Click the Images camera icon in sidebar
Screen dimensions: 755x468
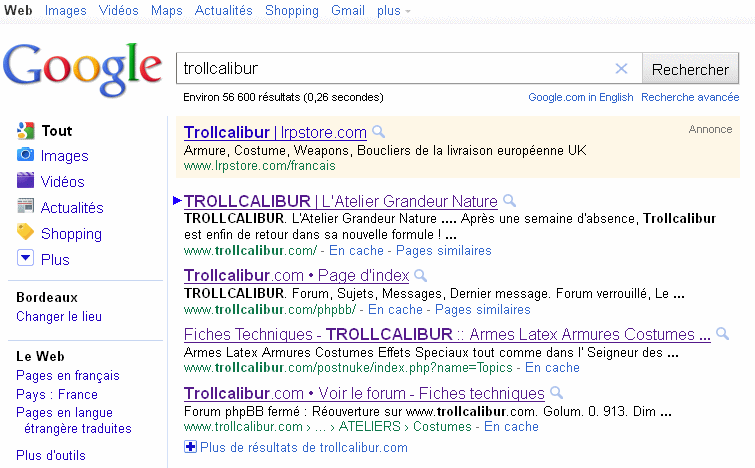click(26, 155)
